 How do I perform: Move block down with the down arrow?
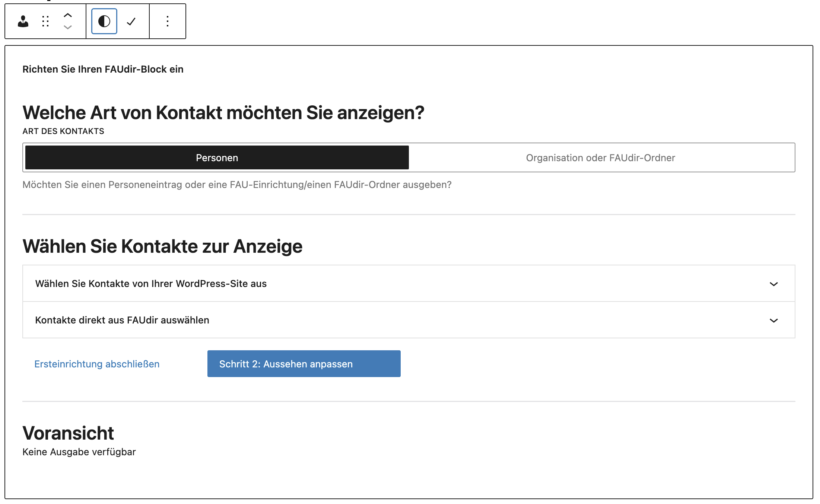pyautogui.click(x=67, y=27)
